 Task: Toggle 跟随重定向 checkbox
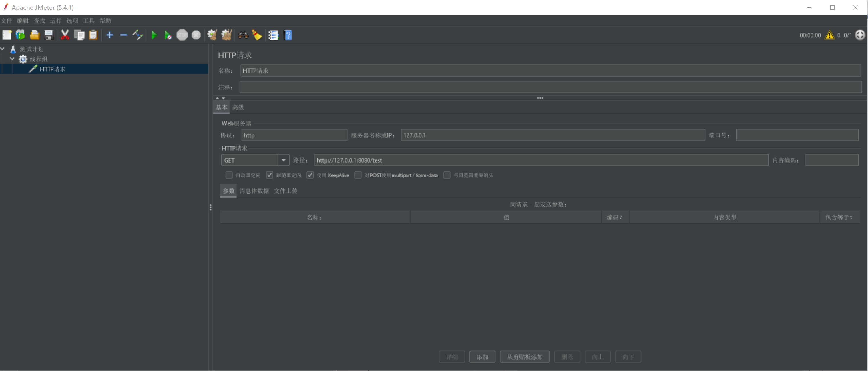tap(270, 175)
